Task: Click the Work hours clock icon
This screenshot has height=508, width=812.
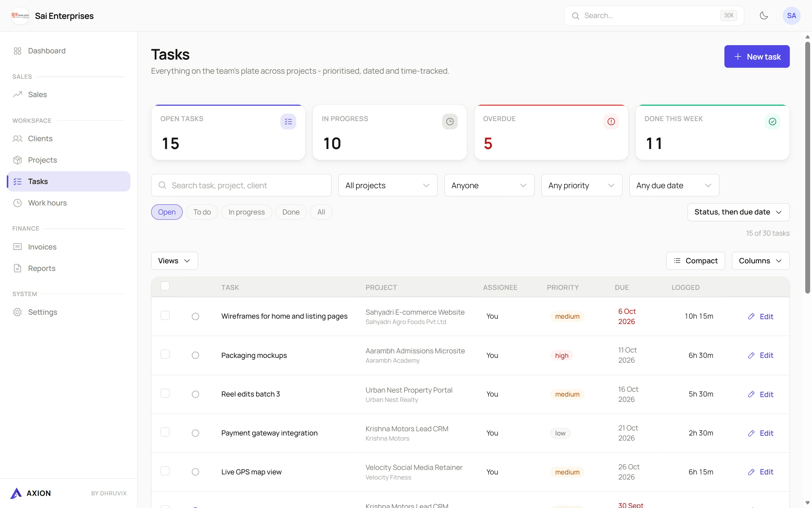Action: (17, 203)
